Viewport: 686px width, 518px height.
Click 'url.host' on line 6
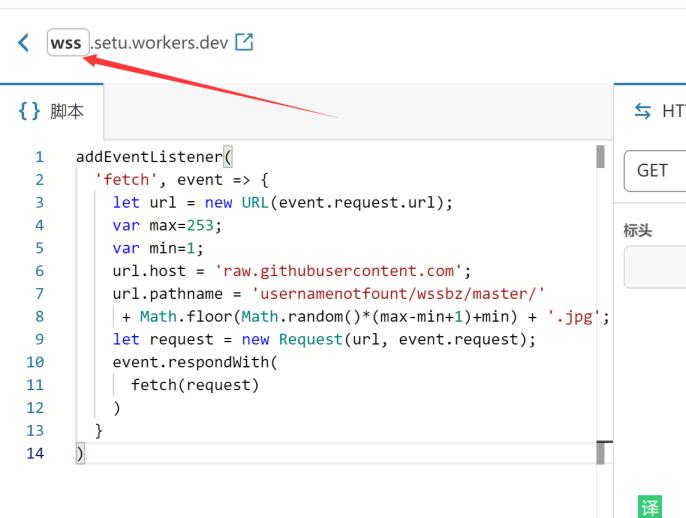pyautogui.click(x=149, y=271)
